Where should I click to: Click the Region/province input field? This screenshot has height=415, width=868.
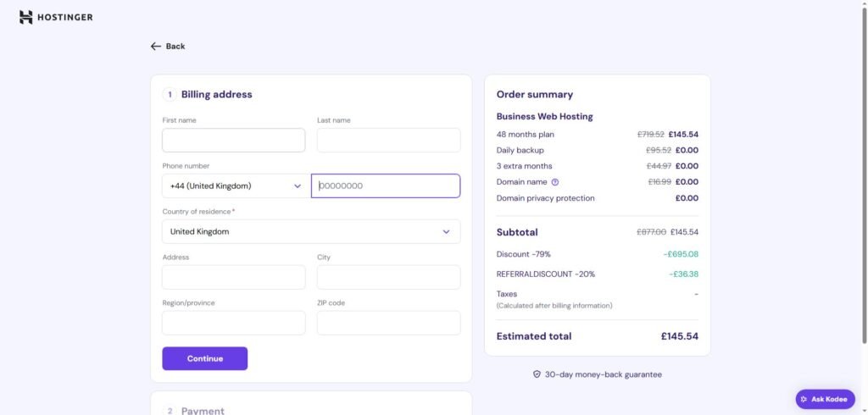click(234, 324)
